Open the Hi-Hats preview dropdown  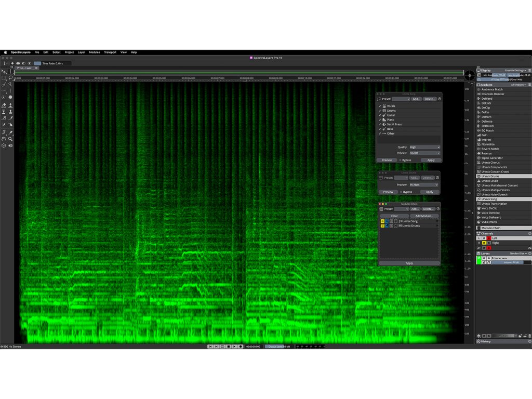point(424,185)
